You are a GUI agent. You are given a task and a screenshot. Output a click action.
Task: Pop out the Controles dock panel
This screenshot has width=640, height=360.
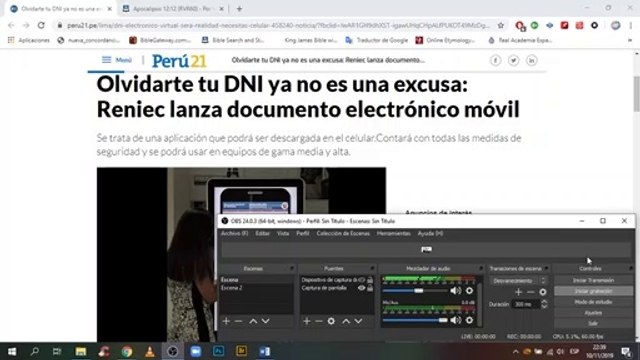point(631,269)
